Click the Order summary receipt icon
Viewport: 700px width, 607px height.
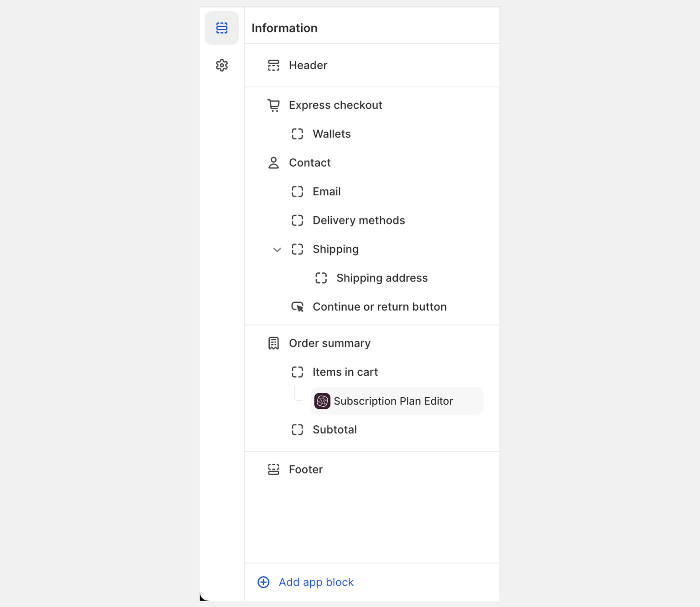273,343
